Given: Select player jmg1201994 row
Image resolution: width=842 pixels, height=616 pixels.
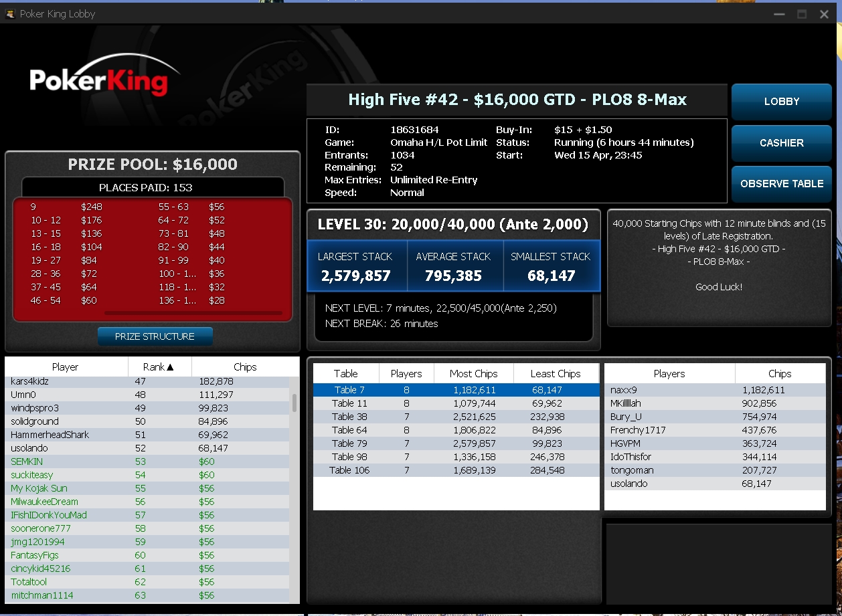Looking at the screenshot, I should coord(147,542).
